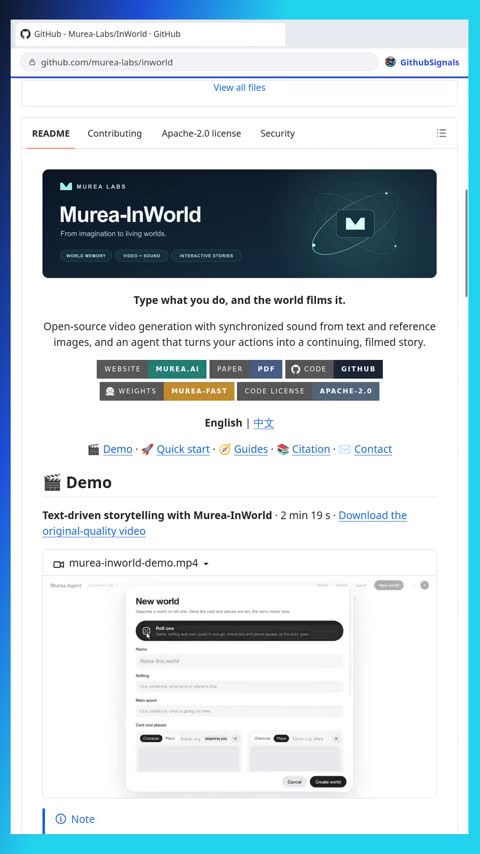Click the GitHub octocat icon in the CODE badge
This screenshot has height=854, width=480.
295,369
